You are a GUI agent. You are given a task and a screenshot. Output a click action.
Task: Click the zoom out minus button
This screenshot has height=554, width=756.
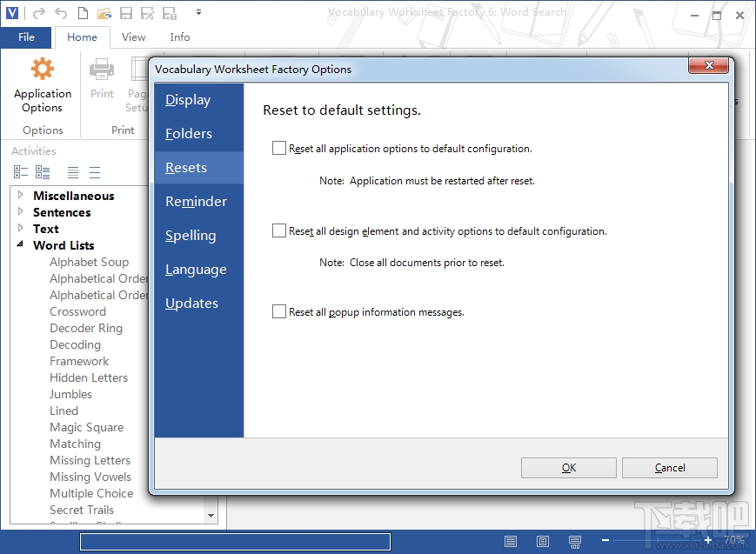tap(605, 540)
